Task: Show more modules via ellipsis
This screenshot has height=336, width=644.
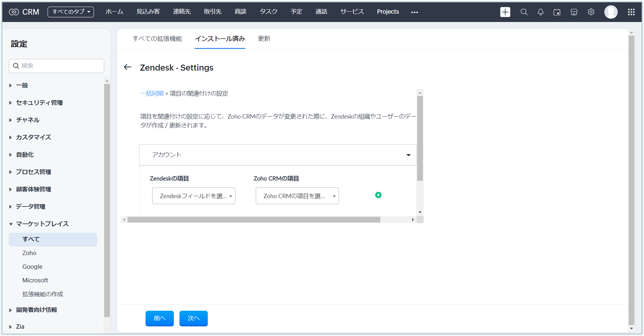Action: [x=414, y=12]
